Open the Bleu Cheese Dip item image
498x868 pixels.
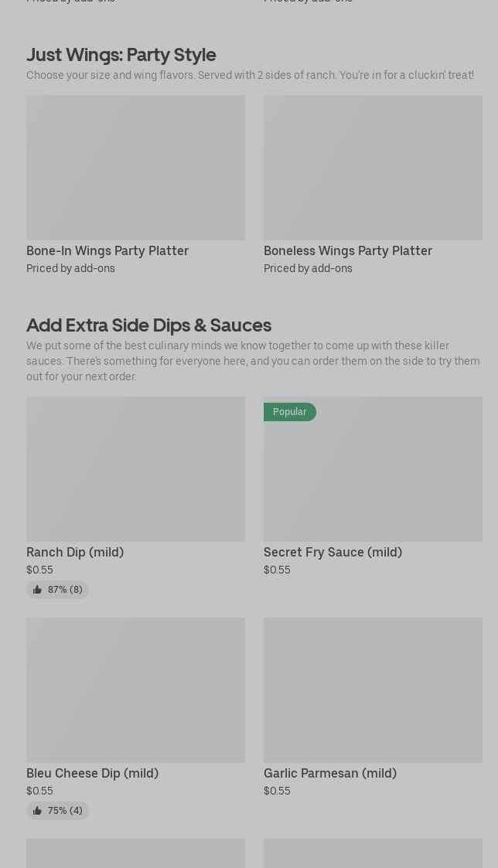[135, 689]
